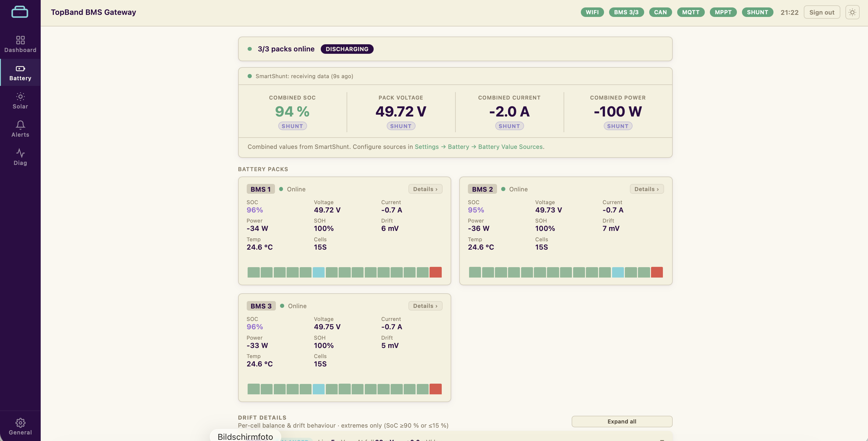Open the Dashboard sidebar icon

tap(20, 40)
